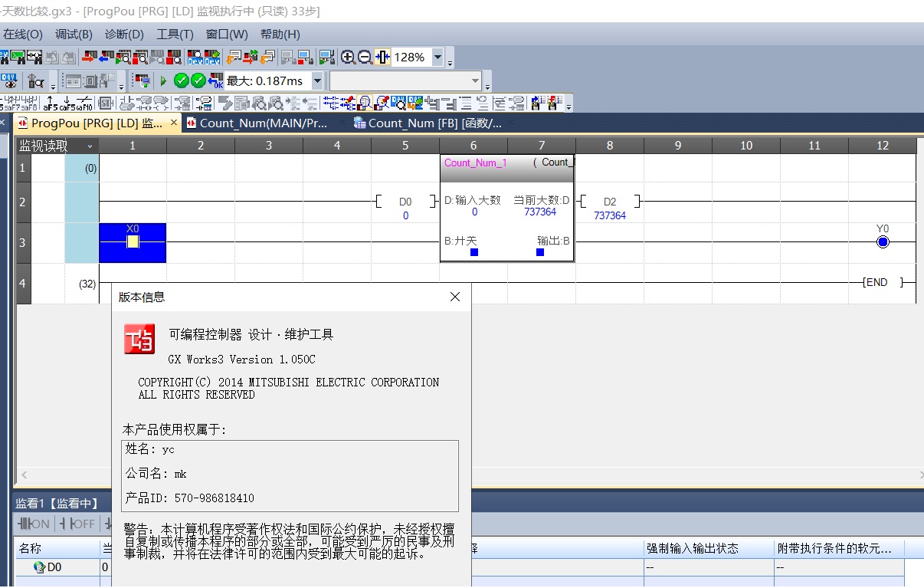924x588 pixels.
Task: Click the D0 watch item icon
Action: 38,567
